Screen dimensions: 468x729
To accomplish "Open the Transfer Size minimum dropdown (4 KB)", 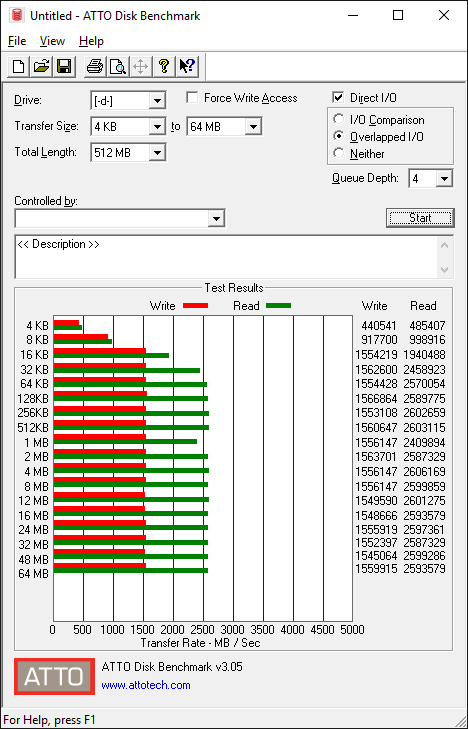I will 157,126.
